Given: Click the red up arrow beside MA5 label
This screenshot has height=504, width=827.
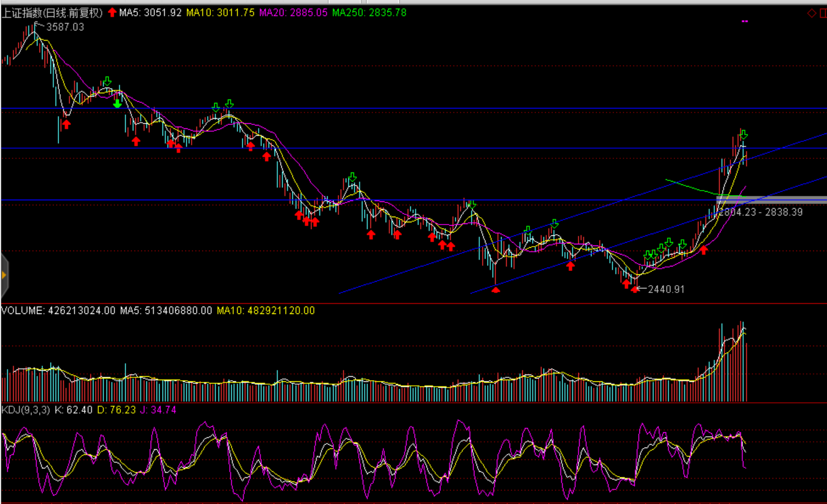Looking at the screenshot, I should pos(112,12).
